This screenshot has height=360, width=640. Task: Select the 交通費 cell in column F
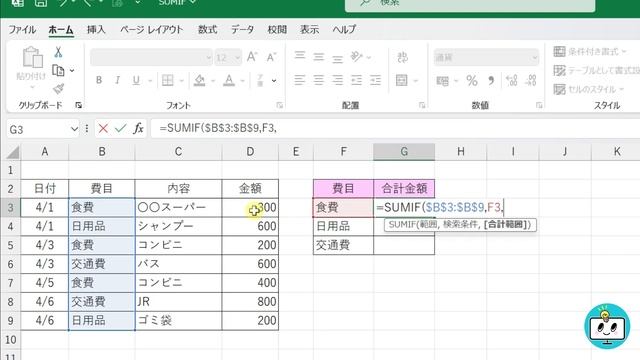(343, 245)
